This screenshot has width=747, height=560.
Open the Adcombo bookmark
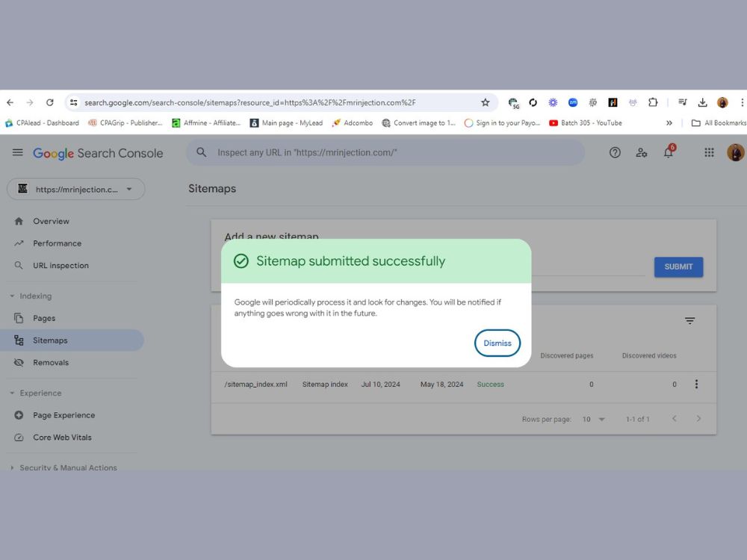coord(353,123)
